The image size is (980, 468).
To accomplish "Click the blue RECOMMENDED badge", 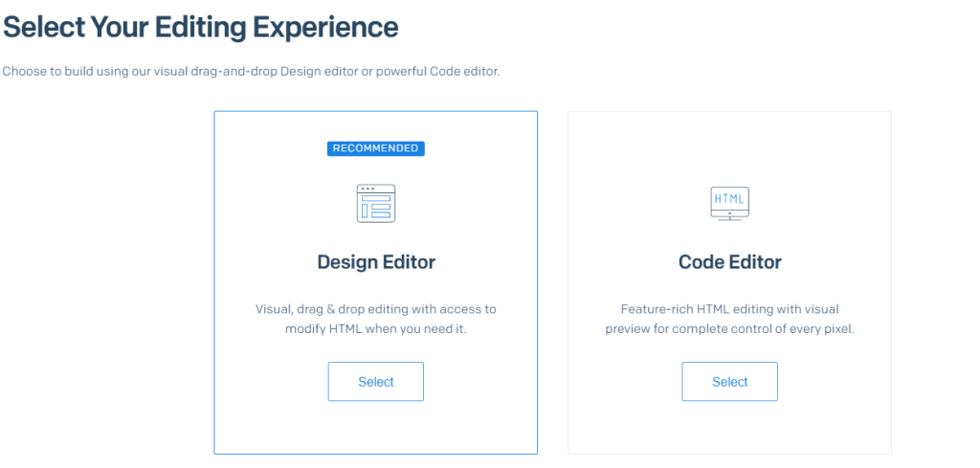I will coord(375,148).
